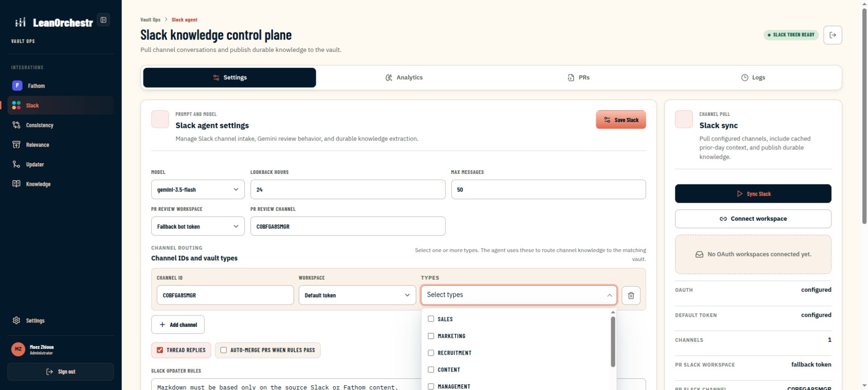The image size is (868, 390).
Task: Click the Vault Ops breadcrumb link
Action: click(150, 19)
